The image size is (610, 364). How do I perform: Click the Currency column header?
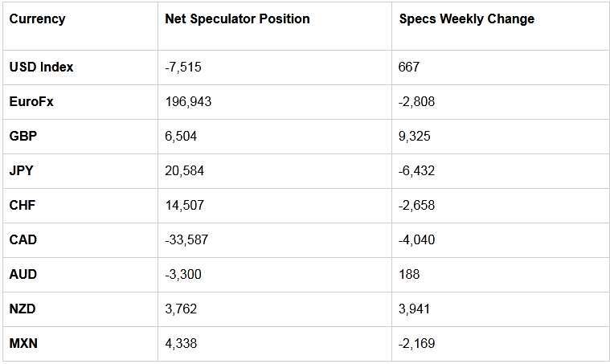[37, 19]
